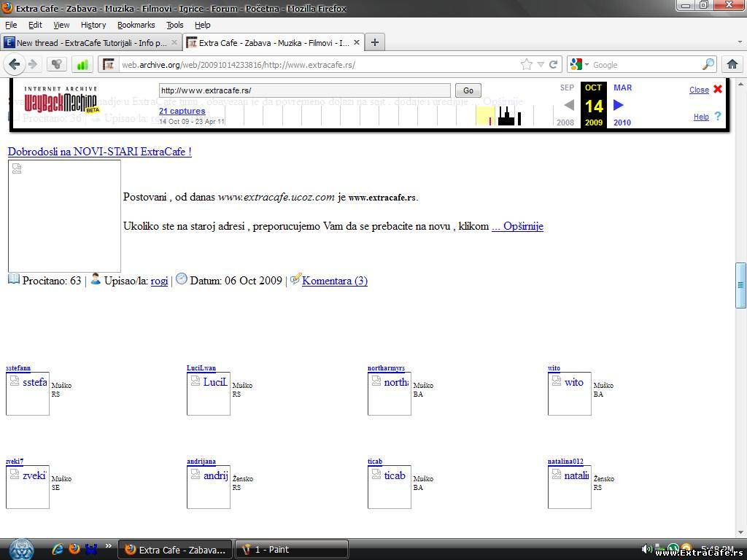The width and height of the screenshot is (747, 560).
Task: Bookmark this page with the star icon
Action: [x=527, y=64]
